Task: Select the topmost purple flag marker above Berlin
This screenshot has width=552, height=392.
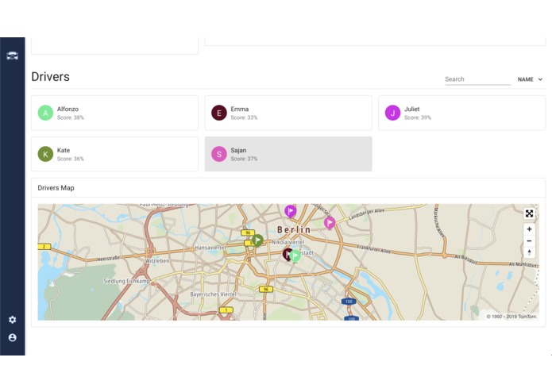Action: (290, 211)
